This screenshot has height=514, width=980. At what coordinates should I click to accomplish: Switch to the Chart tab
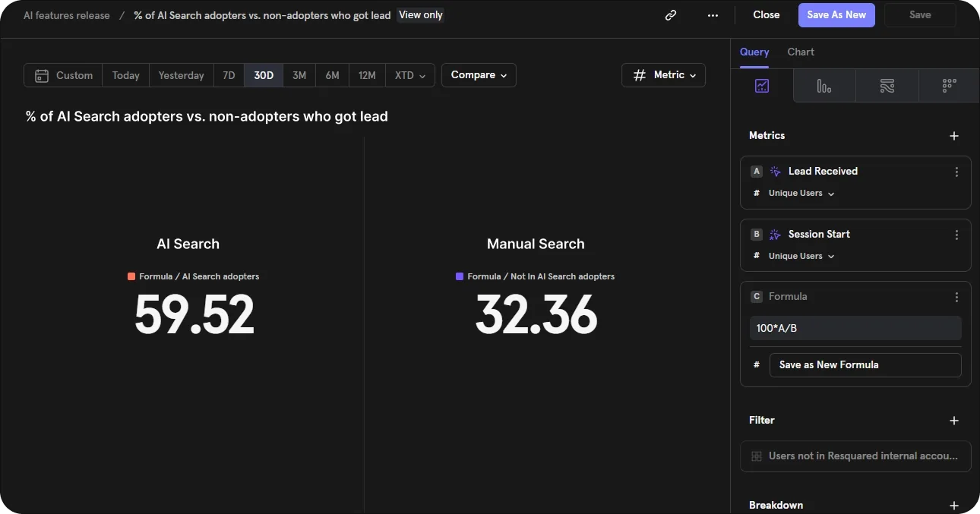coord(801,52)
